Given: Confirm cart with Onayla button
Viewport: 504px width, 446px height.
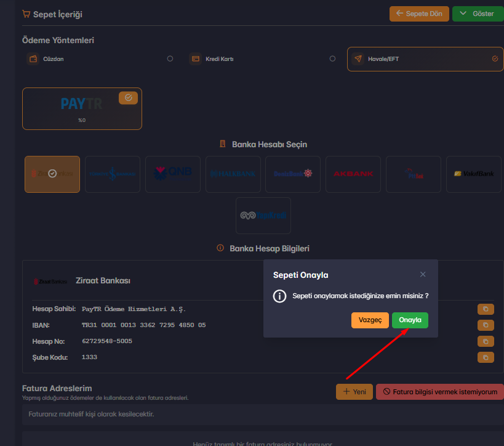Looking at the screenshot, I should [x=410, y=320].
